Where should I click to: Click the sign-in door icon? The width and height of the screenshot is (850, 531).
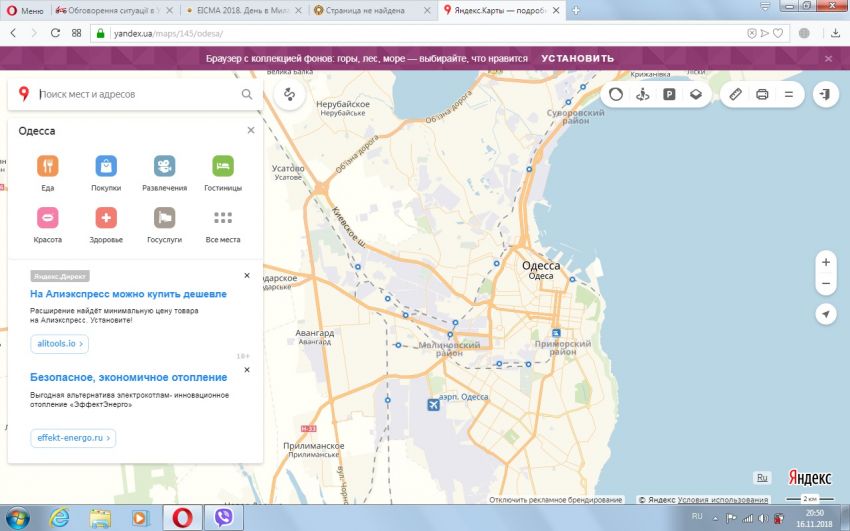point(826,94)
